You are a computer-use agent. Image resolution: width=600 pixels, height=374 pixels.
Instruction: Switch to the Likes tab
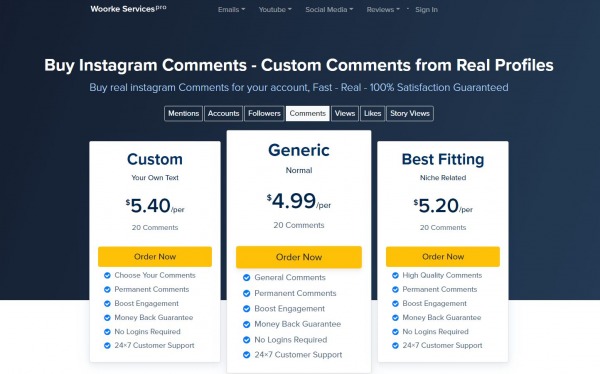coord(372,113)
